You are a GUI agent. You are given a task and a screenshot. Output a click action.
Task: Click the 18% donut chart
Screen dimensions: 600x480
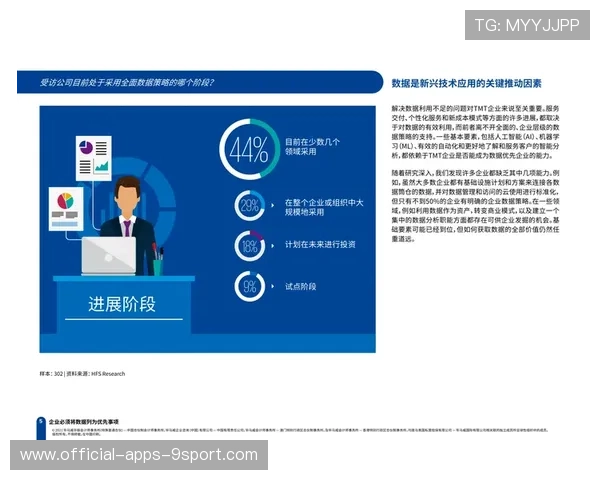(x=249, y=247)
